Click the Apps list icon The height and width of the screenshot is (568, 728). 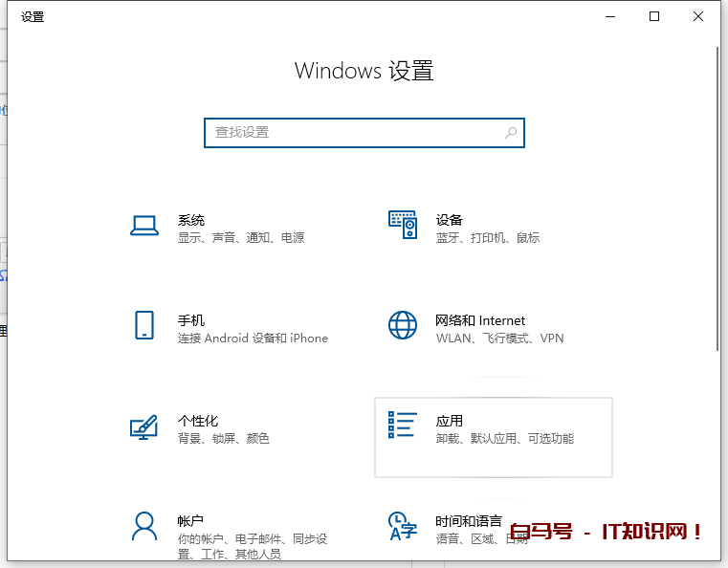[x=402, y=425]
